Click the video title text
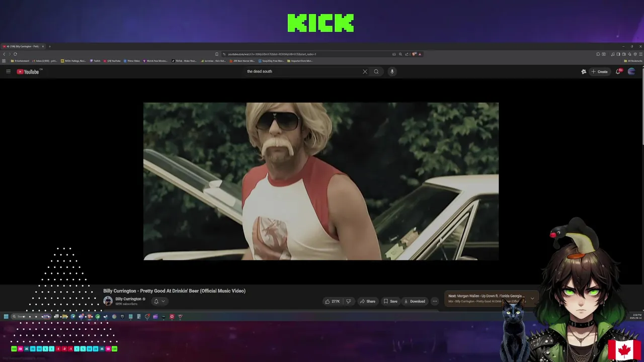 [x=174, y=291]
